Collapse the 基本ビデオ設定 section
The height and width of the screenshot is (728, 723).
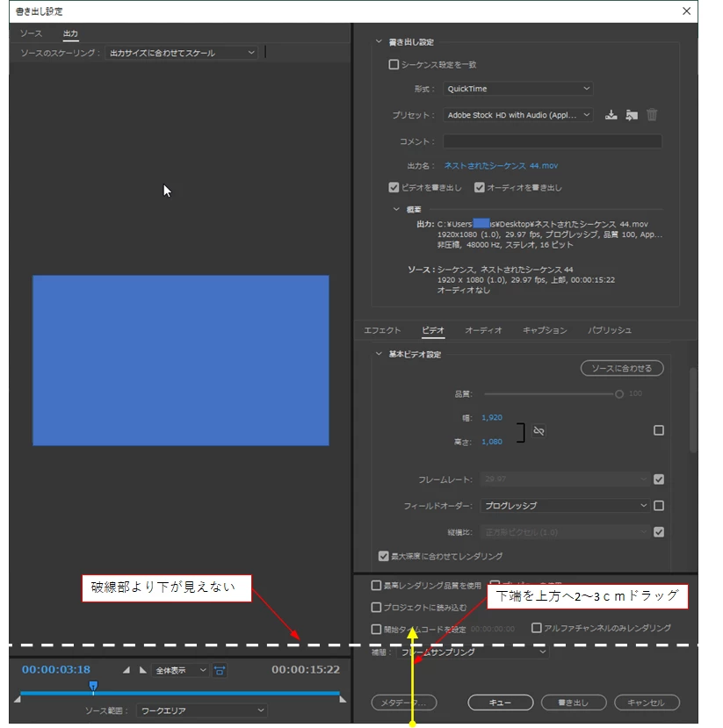click(379, 354)
